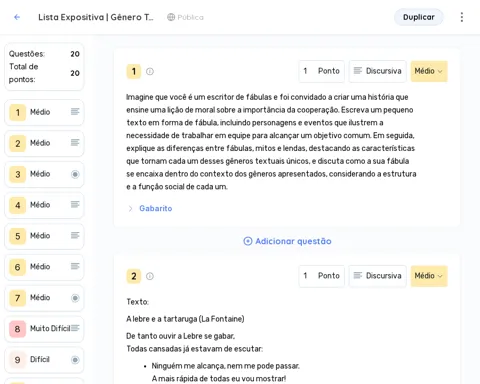Click the discursive lines icon in sidebar item 4
Image resolution: width=480 pixels, height=384 pixels.
click(75, 204)
